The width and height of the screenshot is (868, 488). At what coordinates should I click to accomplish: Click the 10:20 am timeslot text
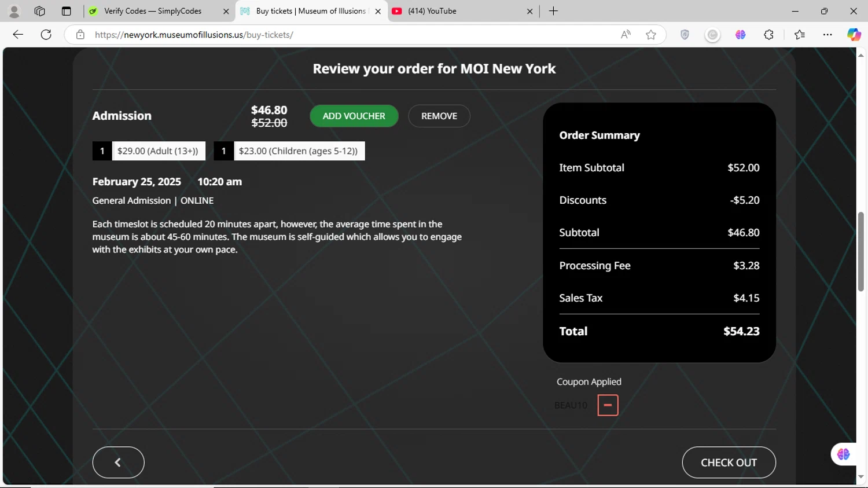tap(220, 182)
